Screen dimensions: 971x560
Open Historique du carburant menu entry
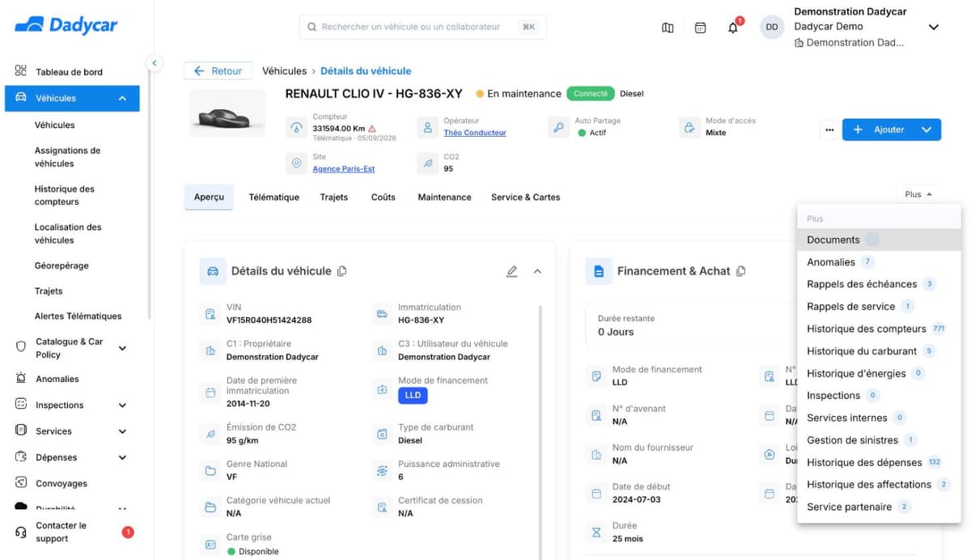click(x=879, y=351)
